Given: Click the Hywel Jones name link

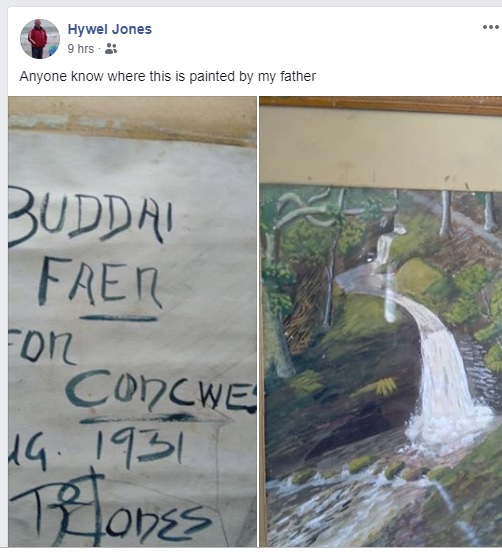Looking at the screenshot, I should [x=109, y=29].
